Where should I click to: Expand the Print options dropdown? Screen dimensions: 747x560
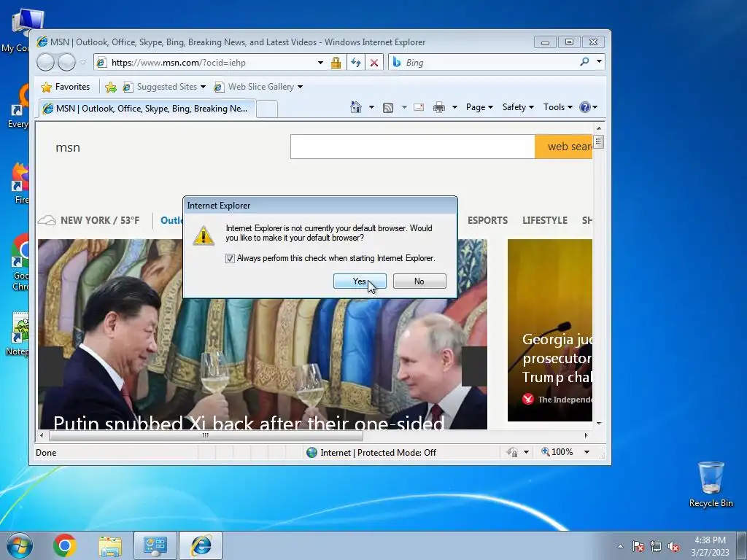455,107
